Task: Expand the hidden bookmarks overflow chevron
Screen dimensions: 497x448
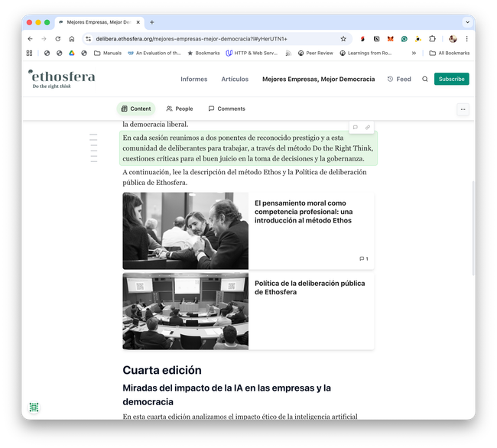Action: point(414,53)
